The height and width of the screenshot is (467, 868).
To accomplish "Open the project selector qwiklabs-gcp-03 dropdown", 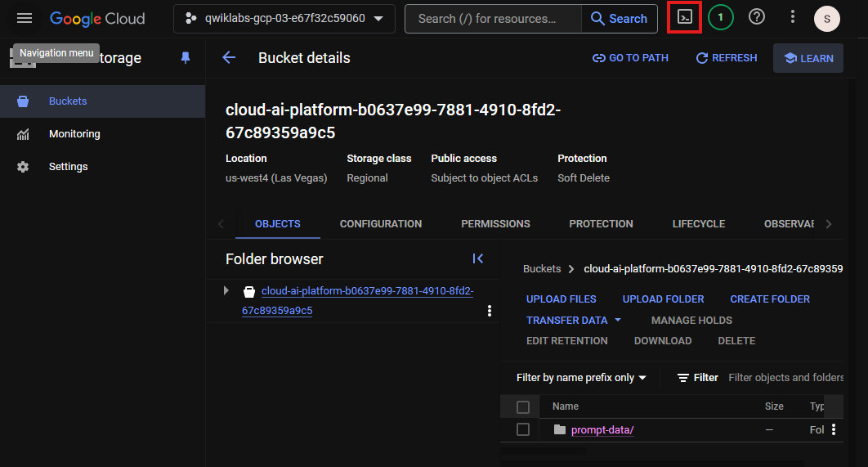I will tap(284, 19).
